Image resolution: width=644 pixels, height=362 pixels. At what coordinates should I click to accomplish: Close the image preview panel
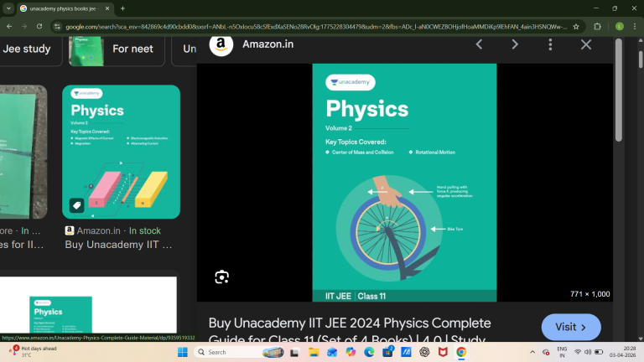pyautogui.click(x=586, y=44)
